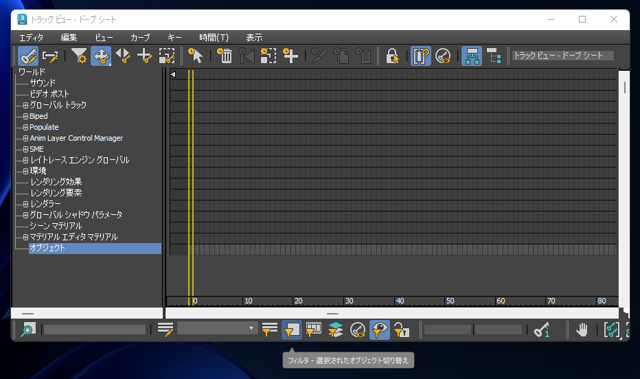Image resolution: width=640 pixels, height=379 pixels.
Task: Toggle the Selected Tracks filter
Action: pos(269,330)
